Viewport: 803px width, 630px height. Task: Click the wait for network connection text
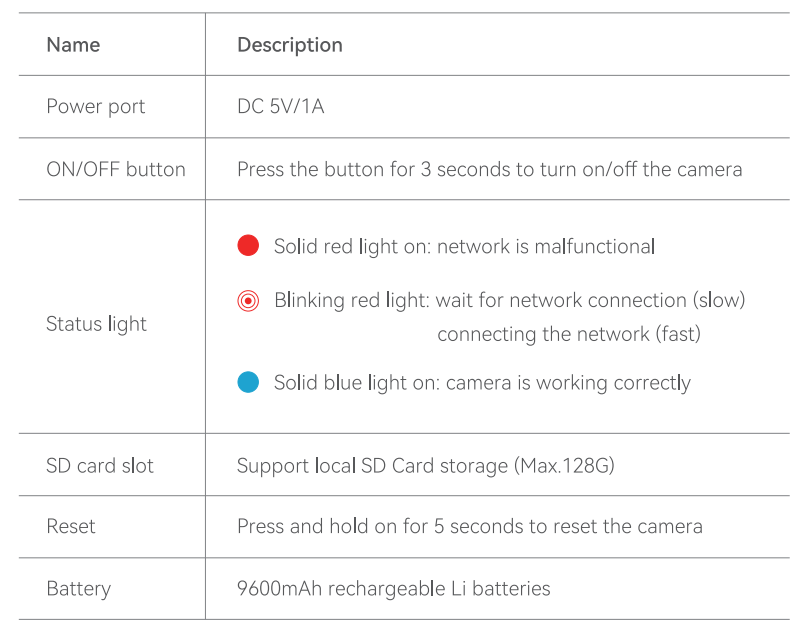point(590,300)
